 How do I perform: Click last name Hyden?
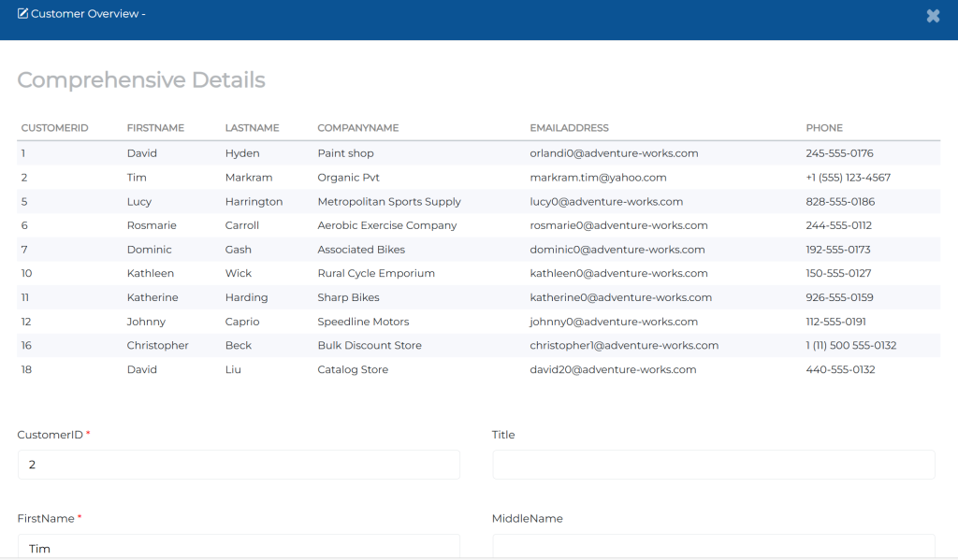point(242,153)
